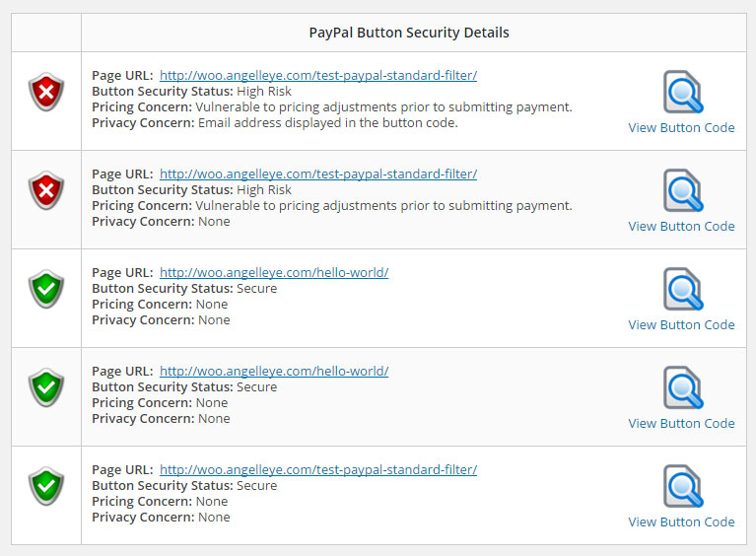
Task: Open Secure test-paypal-standard-filter URL in last row
Action: (x=318, y=469)
